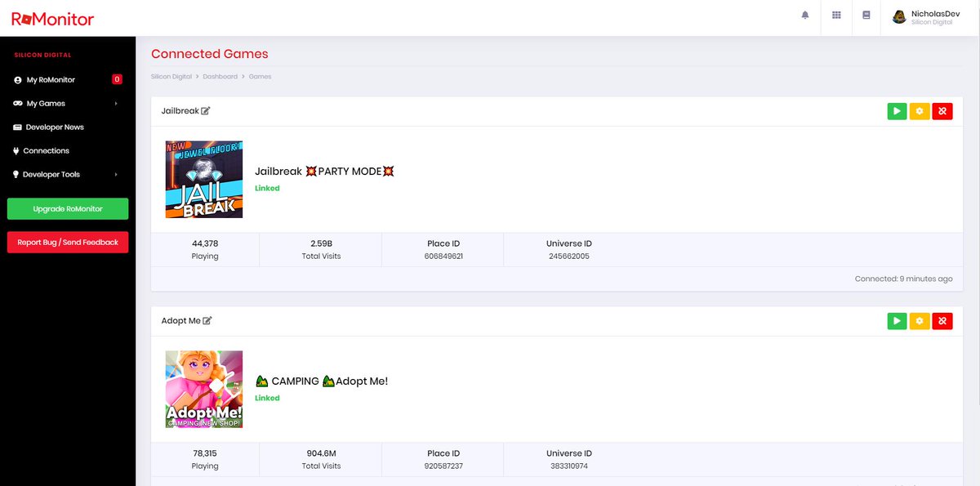Click the Upgrade RoMonitor button
Screen dimensions: 980x486
pos(68,209)
